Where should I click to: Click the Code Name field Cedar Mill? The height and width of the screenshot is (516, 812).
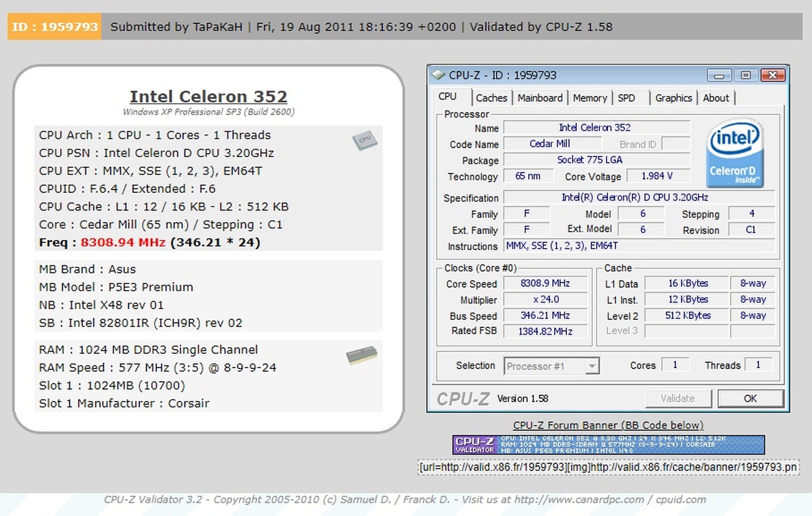pyautogui.click(x=552, y=144)
